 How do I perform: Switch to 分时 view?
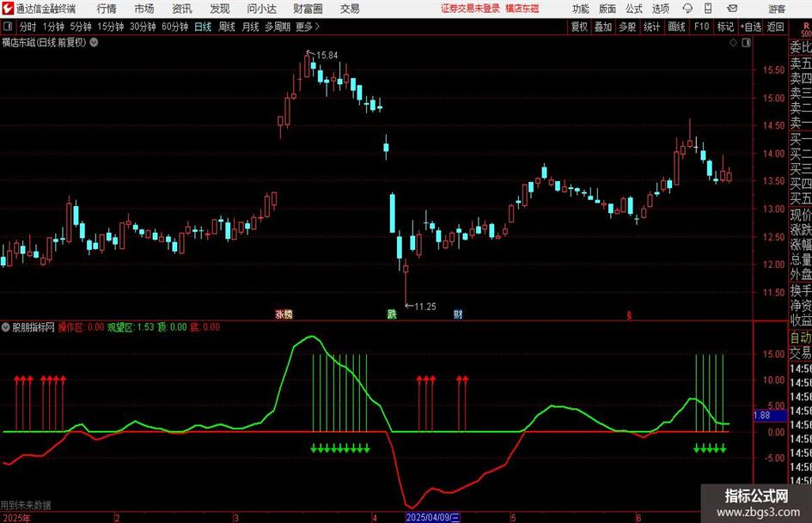click(28, 27)
